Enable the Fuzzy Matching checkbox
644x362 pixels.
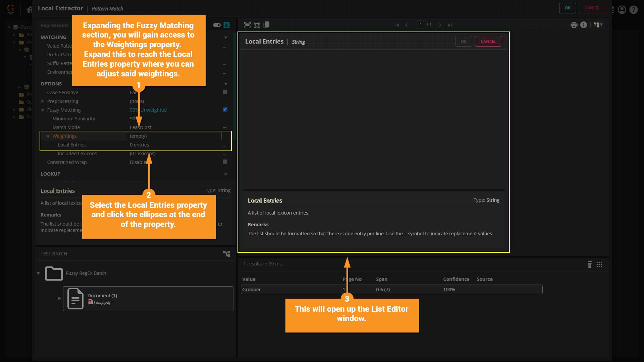click(x=225, y=109)
